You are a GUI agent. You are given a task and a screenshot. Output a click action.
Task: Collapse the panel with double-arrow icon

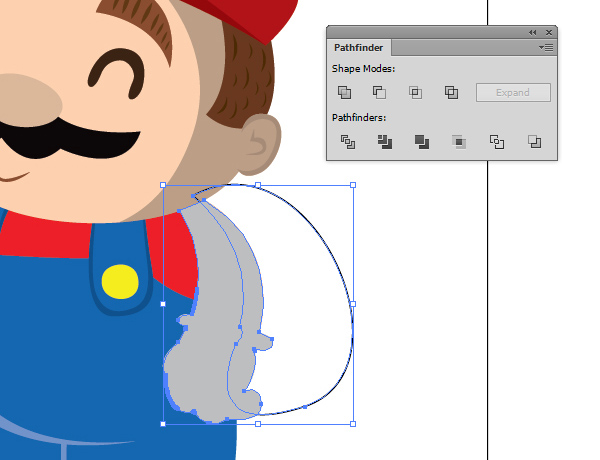coord(533,32)
